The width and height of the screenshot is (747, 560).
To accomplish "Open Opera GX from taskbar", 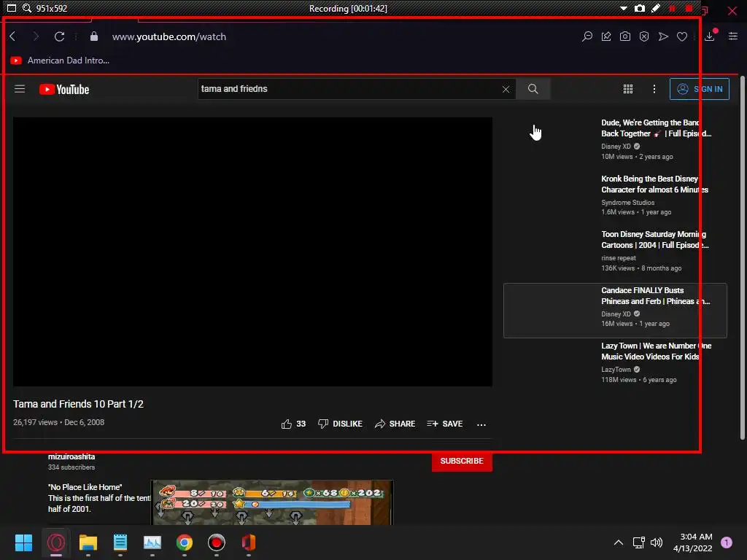I will [x=55, y=542].
